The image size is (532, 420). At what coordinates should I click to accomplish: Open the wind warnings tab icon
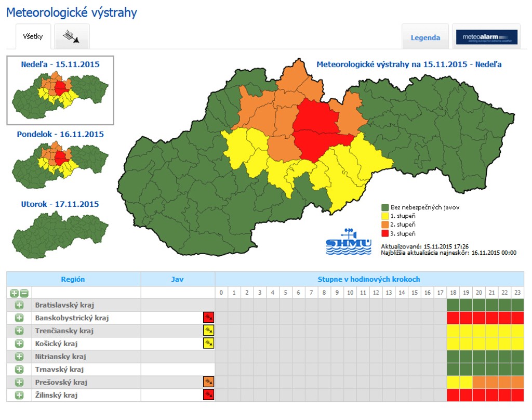71,36
